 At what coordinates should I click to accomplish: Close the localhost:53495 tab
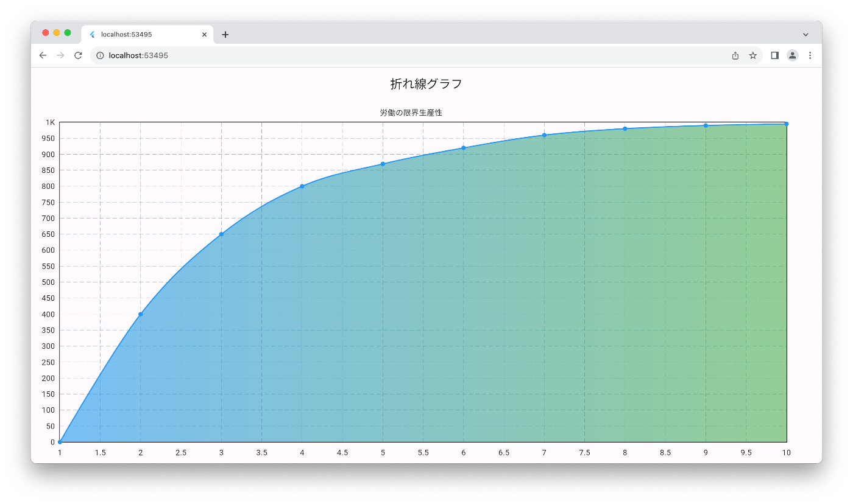coord(204,35)
